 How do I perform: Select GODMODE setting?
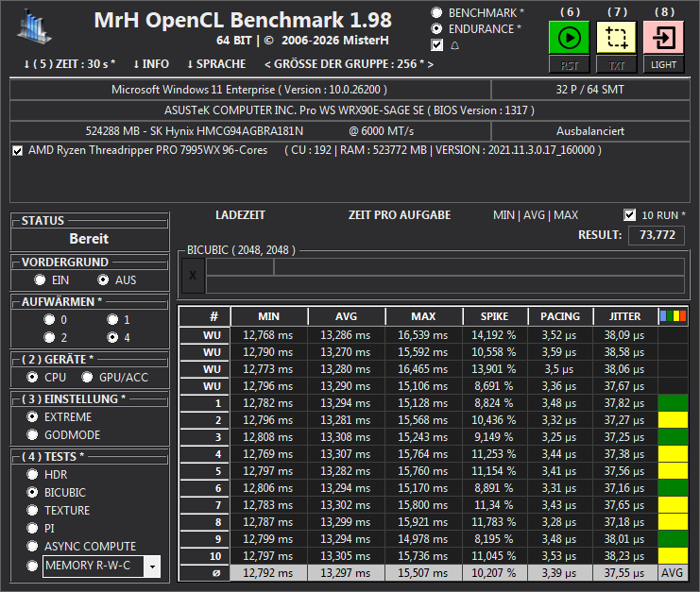point(32,434)
